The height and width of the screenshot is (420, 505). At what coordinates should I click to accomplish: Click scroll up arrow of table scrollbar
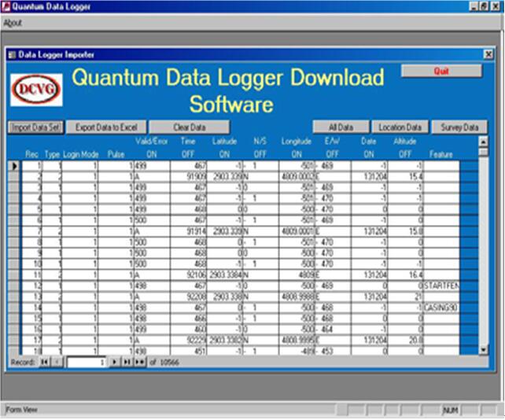[483, 142]
